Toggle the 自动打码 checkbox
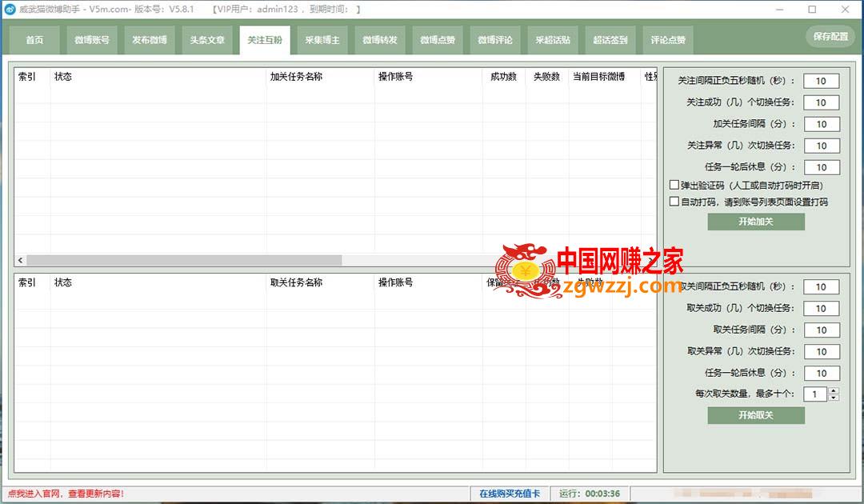This screenshot has width=864, height=504. pos(674,201)
